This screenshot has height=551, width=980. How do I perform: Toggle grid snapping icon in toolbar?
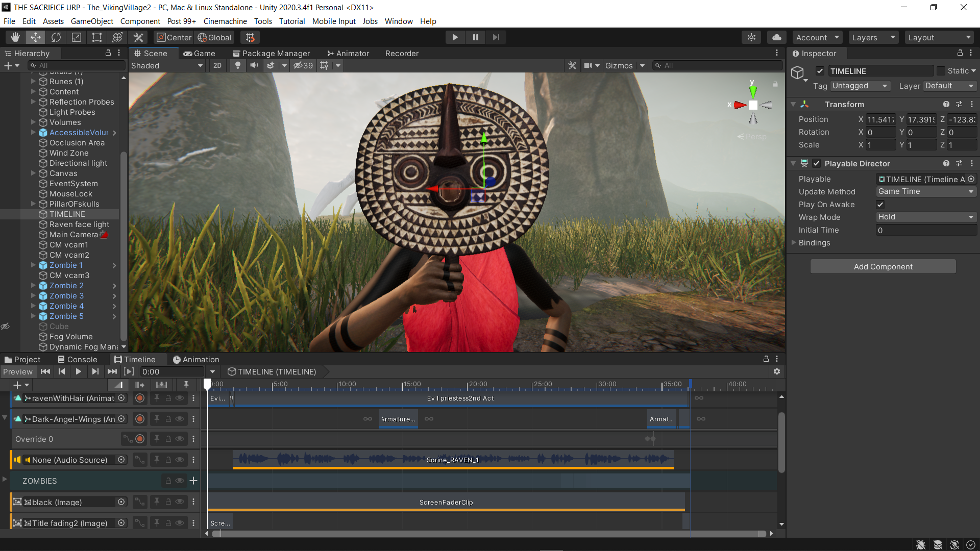point(250,37)
